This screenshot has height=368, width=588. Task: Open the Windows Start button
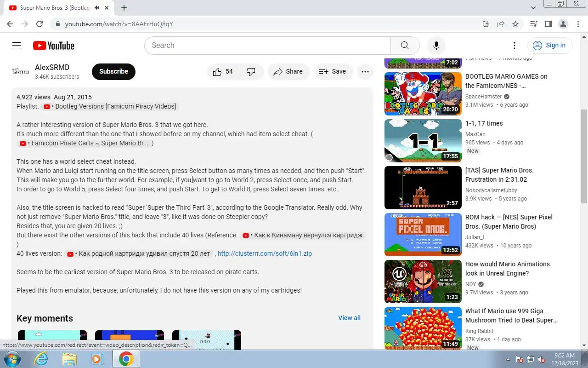(11, 359)
